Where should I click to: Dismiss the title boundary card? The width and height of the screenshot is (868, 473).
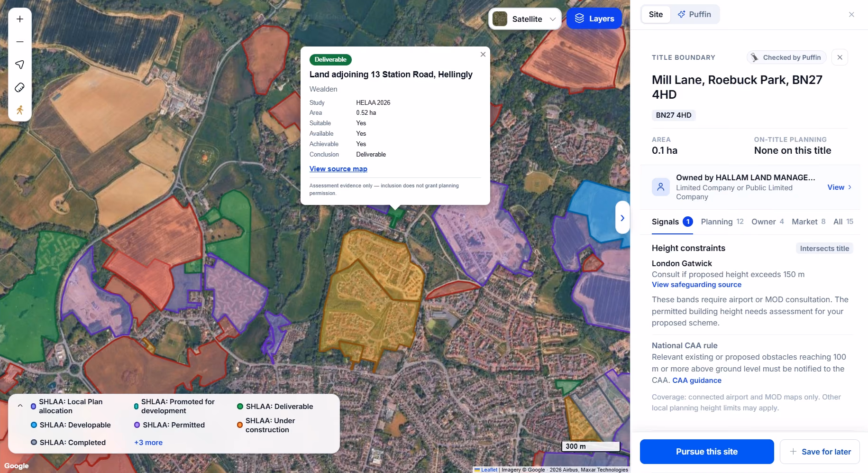tap(840, 57)
